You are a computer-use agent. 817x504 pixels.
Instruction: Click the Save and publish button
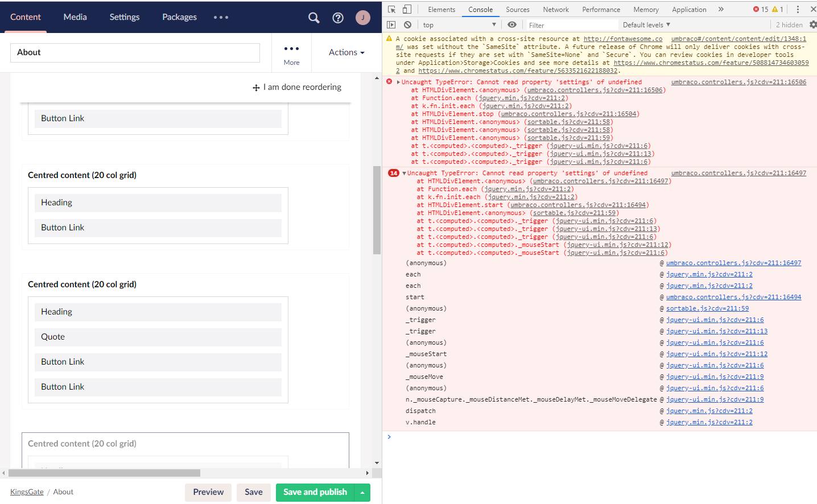(315, 493)
